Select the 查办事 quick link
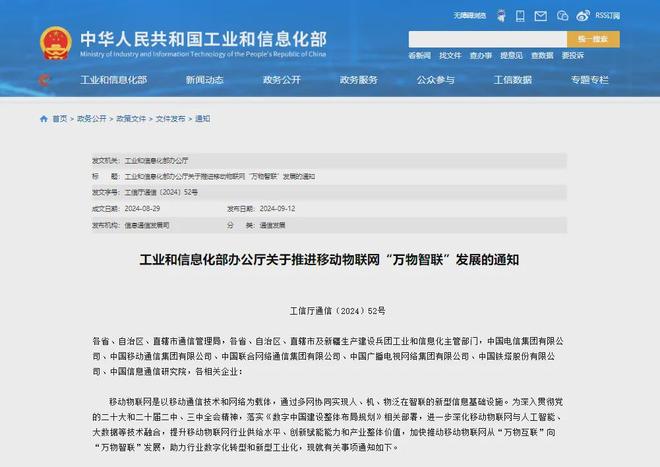Image resolution: width=660 pixels, height=467 pixels. pos(481,56)
